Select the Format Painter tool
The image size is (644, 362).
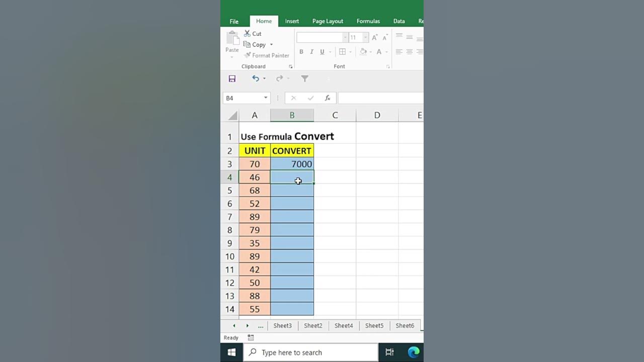[x=267, y=55]
